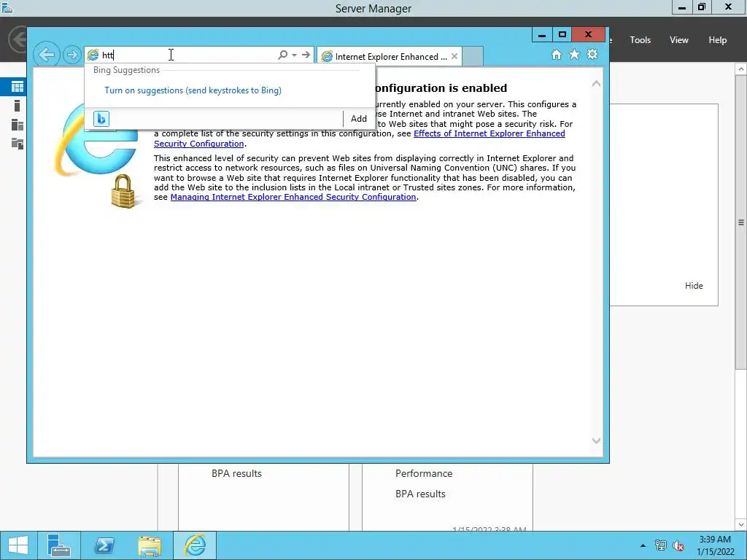
Task: Click the Add search provider button
Action: click(x=359, y=119)
